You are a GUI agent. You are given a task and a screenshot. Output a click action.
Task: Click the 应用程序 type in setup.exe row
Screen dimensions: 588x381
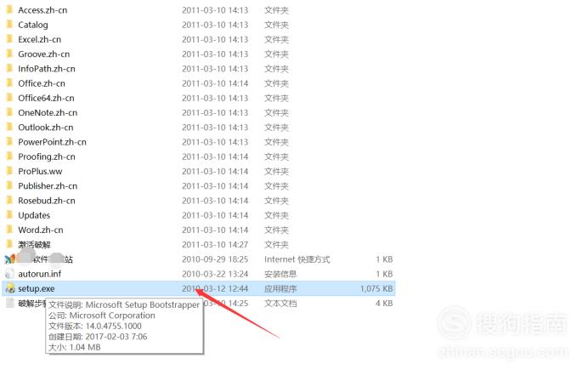[x=280, y=288]
